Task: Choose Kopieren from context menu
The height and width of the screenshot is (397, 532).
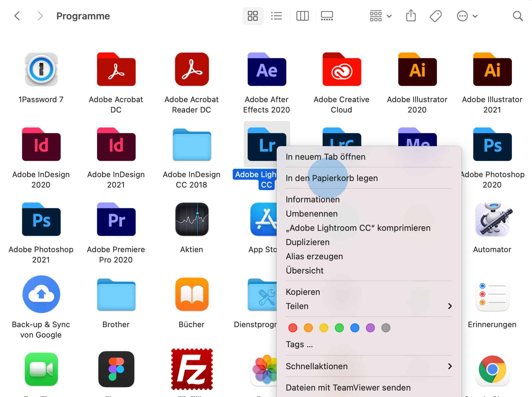Action: pyautogui.click(x=369, y=292)
